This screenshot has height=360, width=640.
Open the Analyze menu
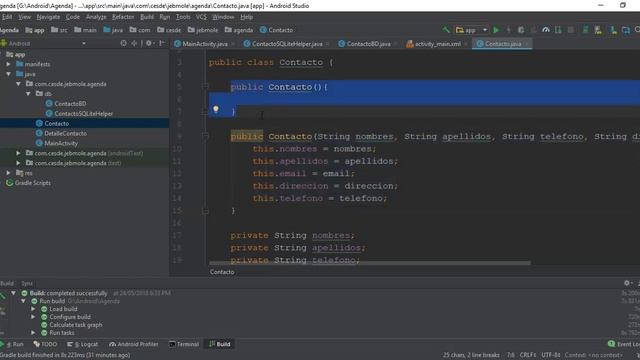[96, 17]
